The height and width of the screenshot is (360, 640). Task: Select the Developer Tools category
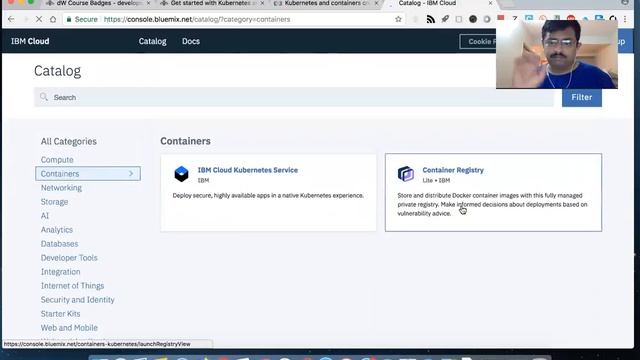click(x=69, y=258)
